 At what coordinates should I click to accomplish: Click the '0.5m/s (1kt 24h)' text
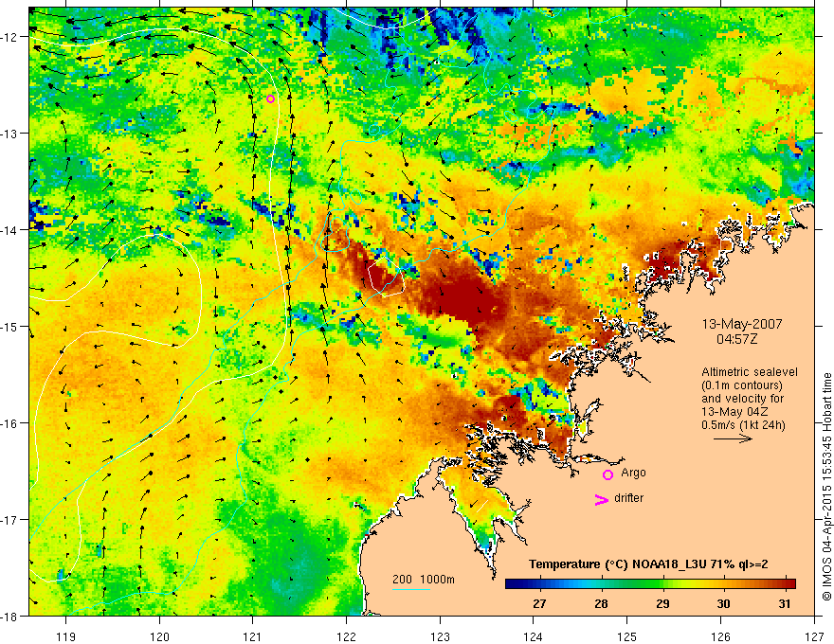[x=743, y=424]
